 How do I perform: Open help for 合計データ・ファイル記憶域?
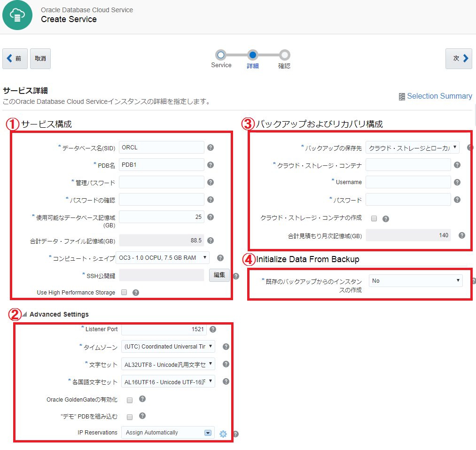[x=211, y=241]
